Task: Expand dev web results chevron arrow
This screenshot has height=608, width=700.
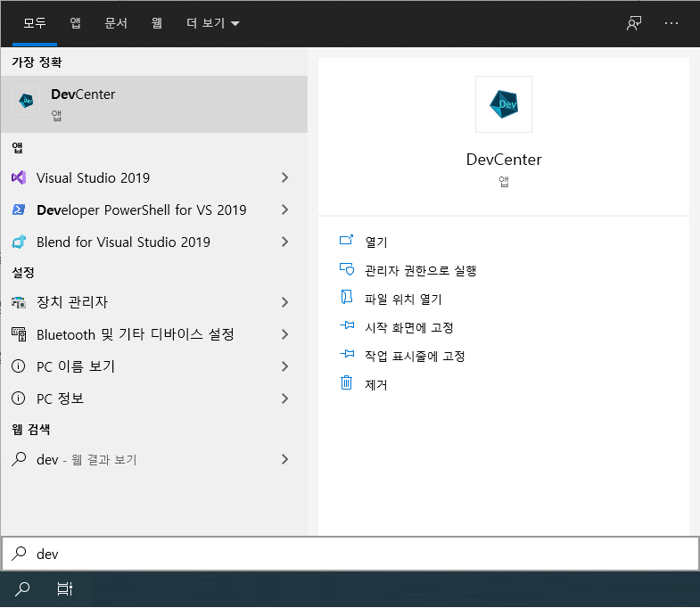Action: [284, 459]
